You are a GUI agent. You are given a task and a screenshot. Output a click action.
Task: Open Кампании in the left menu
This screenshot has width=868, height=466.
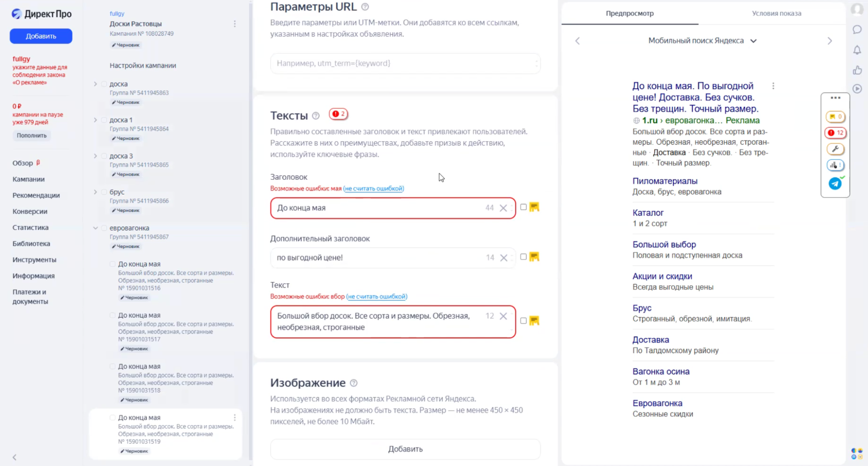(29, 179)
